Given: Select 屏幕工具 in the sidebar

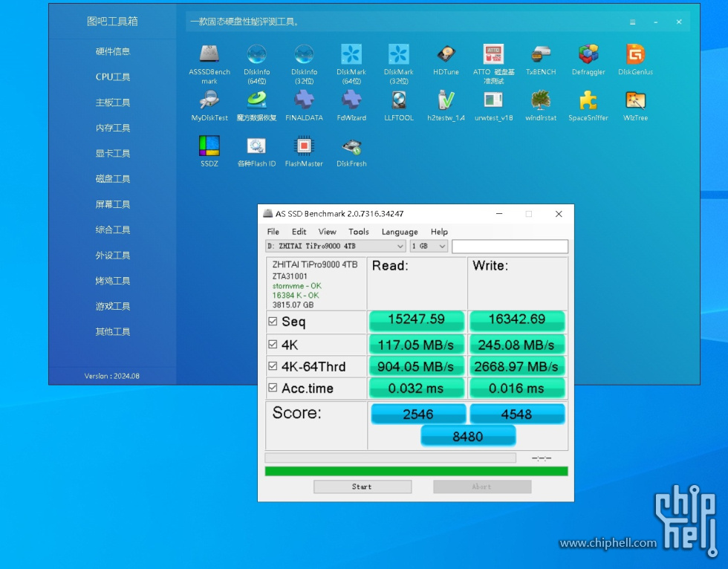Looking at the screenshot, I should point(113,204).
